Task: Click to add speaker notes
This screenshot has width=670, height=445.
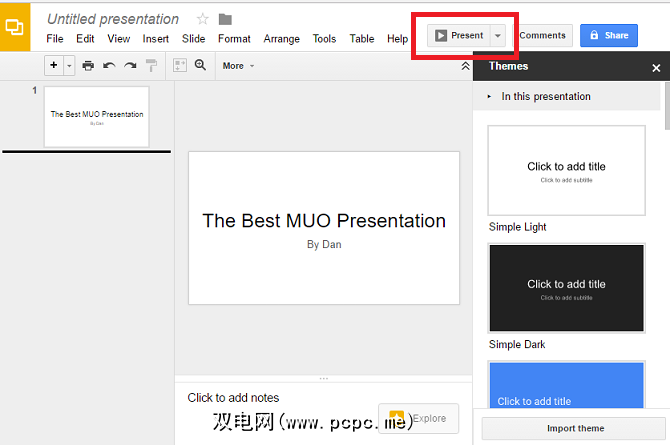Action: pyautogui.click(x=233, y=398)
